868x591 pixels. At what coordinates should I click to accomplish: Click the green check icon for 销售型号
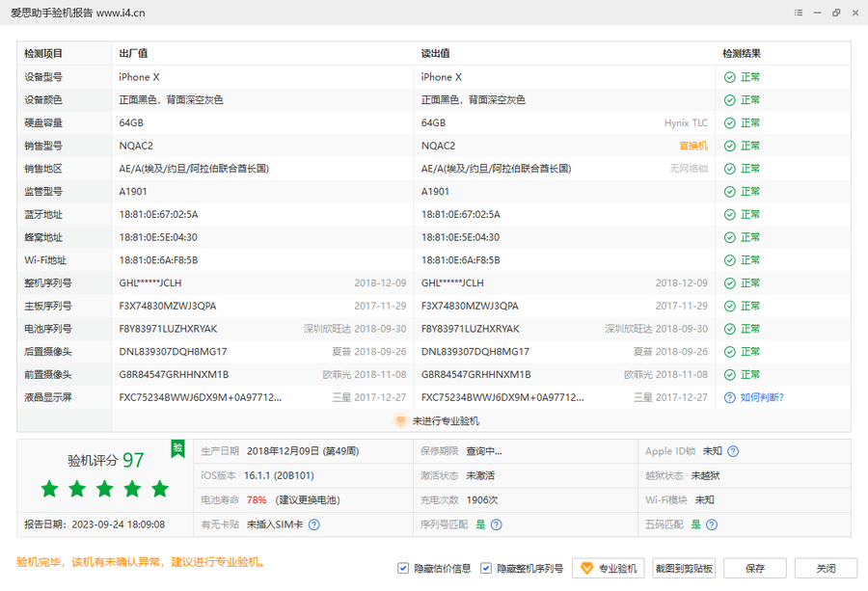(730, 147)
